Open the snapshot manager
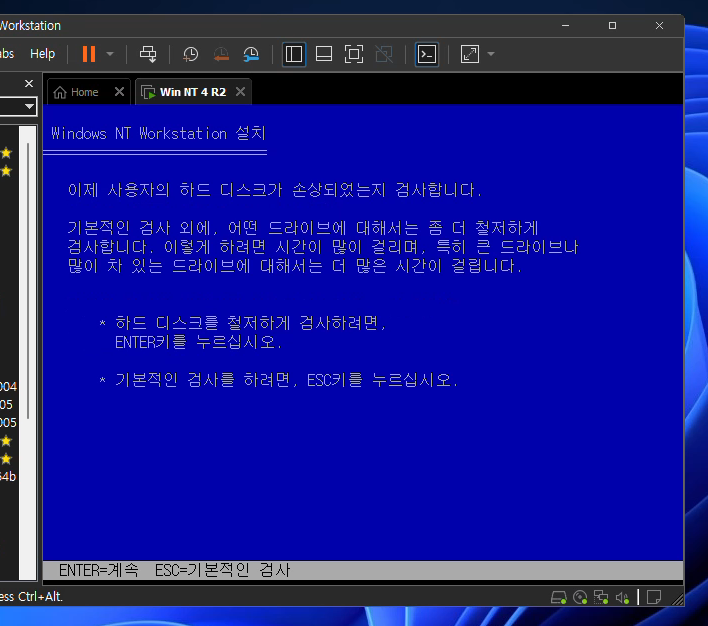The width and height of the screenshot is (708, 626). tap(251, 54)
